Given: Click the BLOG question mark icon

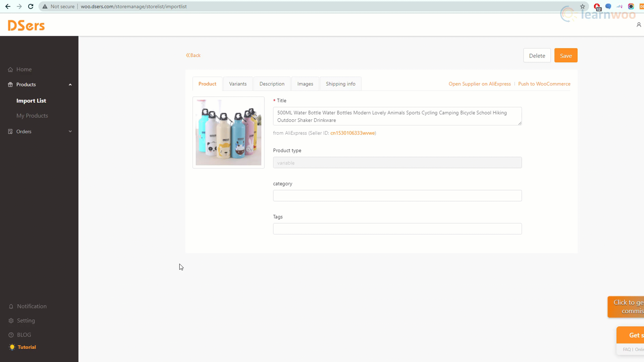Looking at the screenshot, I should click(x=11, y=335).
